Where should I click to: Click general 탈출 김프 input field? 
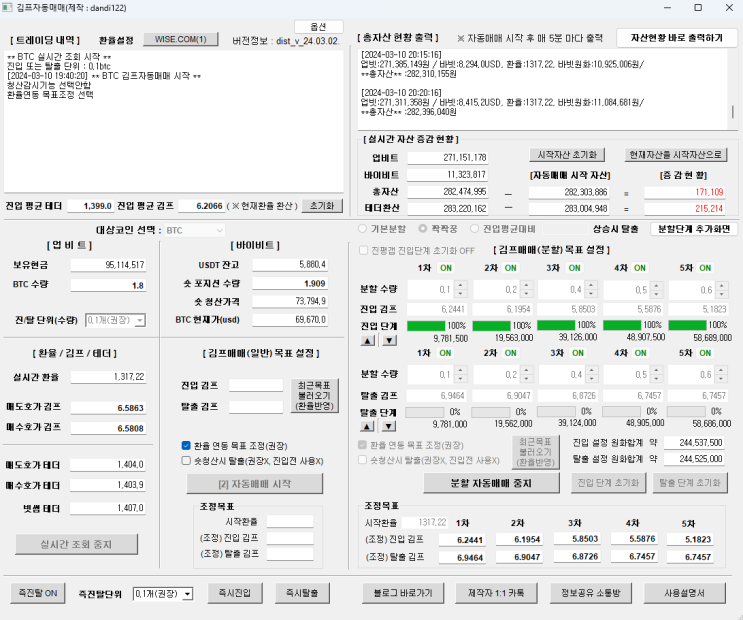click(x=256, y=407)
